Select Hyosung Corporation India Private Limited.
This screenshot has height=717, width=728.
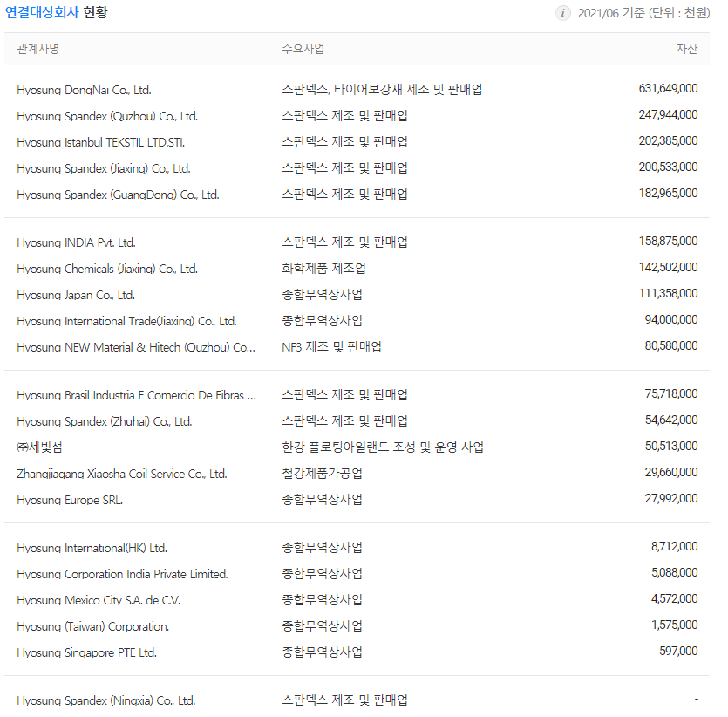point(122,575)
